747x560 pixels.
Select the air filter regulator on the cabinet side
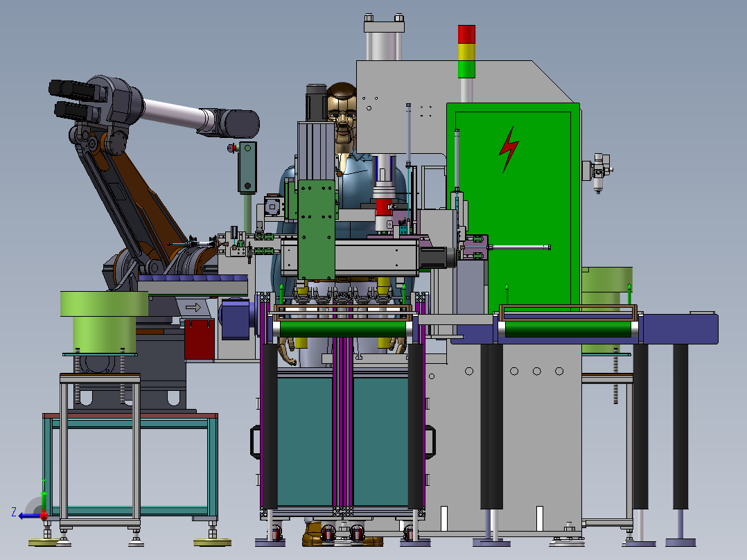pos(598,172)
